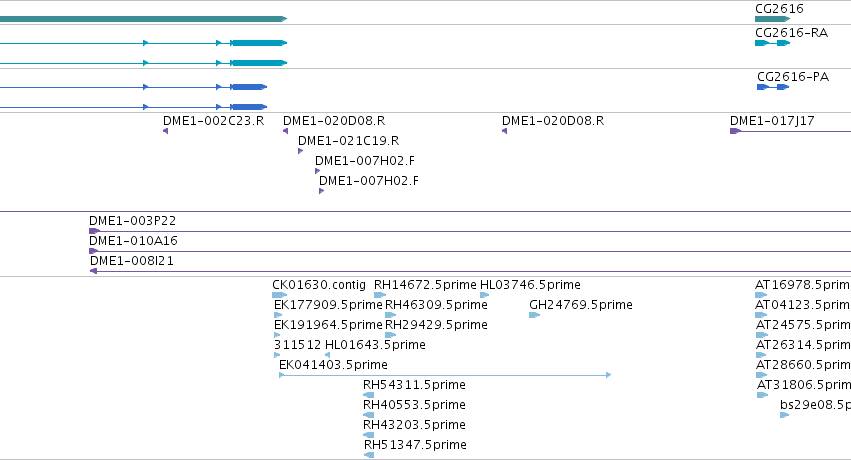Click the DME1-010A16 label

[133, 241]
